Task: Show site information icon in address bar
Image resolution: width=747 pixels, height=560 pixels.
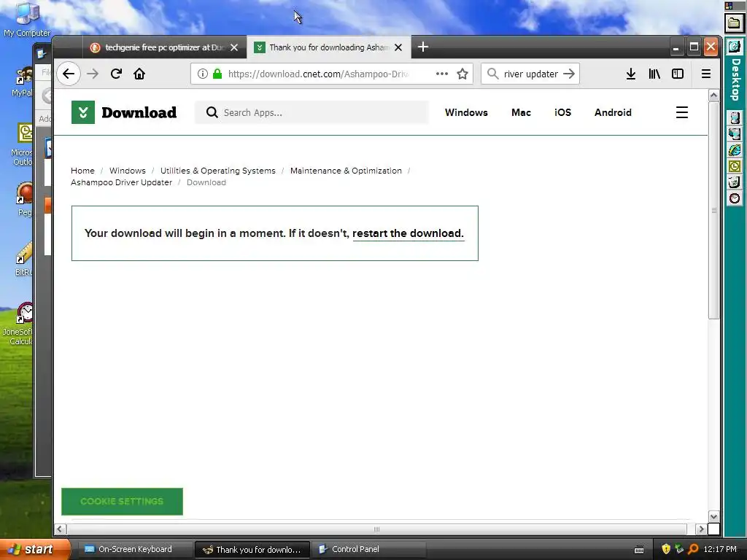Action: tap(203, 74)
